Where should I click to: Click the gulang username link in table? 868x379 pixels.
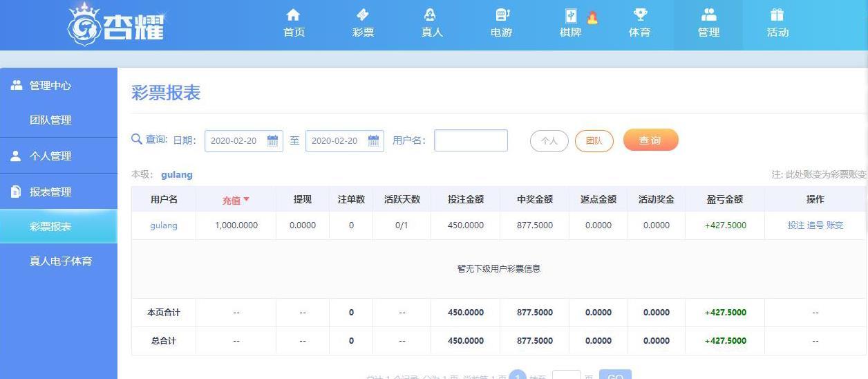[164, 225]
